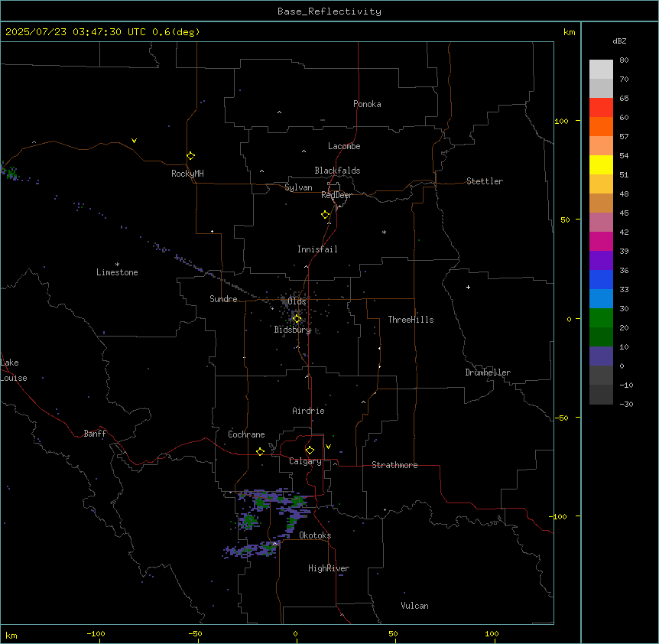659x644 pixels.
Task: Select the asterisk marker east of Innisfail
Action: coord(384,232)
